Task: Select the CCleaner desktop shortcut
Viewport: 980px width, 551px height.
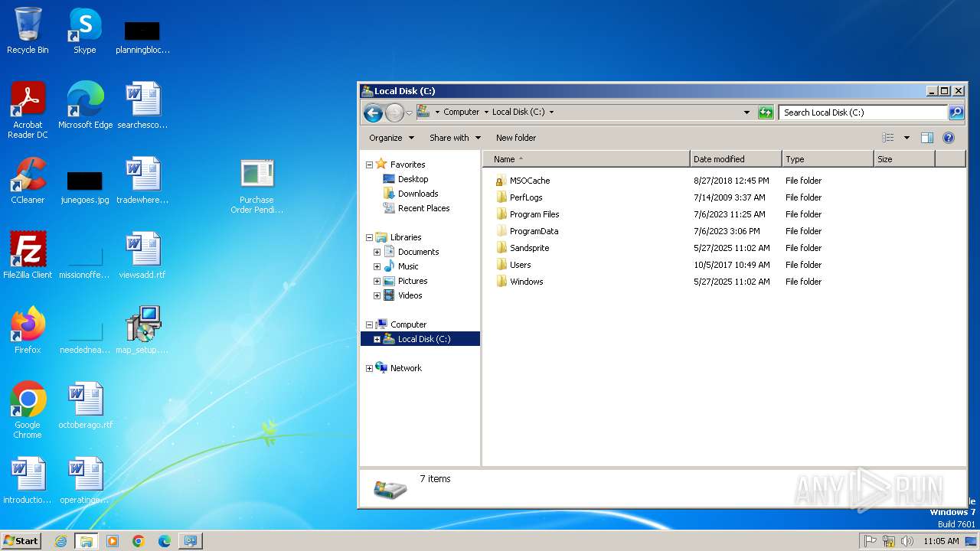Action: 28,181
